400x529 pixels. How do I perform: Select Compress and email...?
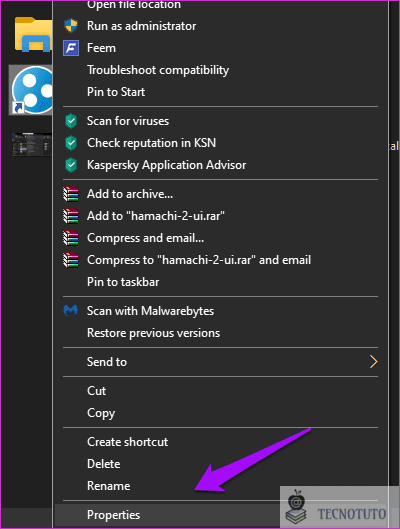(x=145, y=238)
